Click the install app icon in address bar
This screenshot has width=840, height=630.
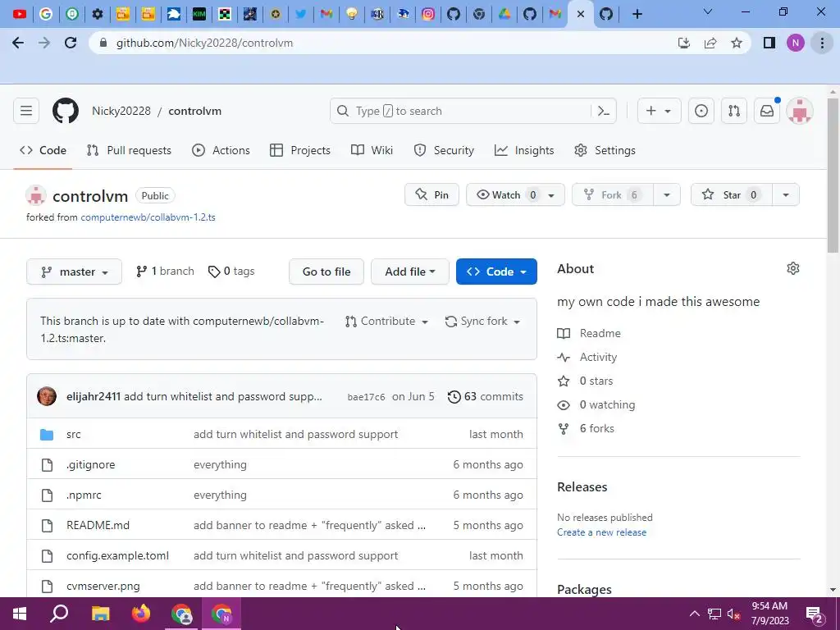[683, 43]
